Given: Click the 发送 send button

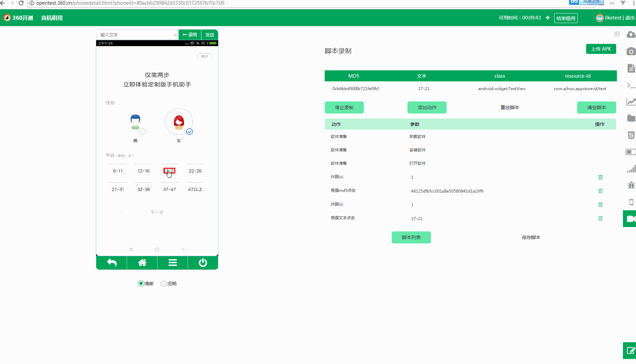Looking at the screenshot, I should [210, 35].
